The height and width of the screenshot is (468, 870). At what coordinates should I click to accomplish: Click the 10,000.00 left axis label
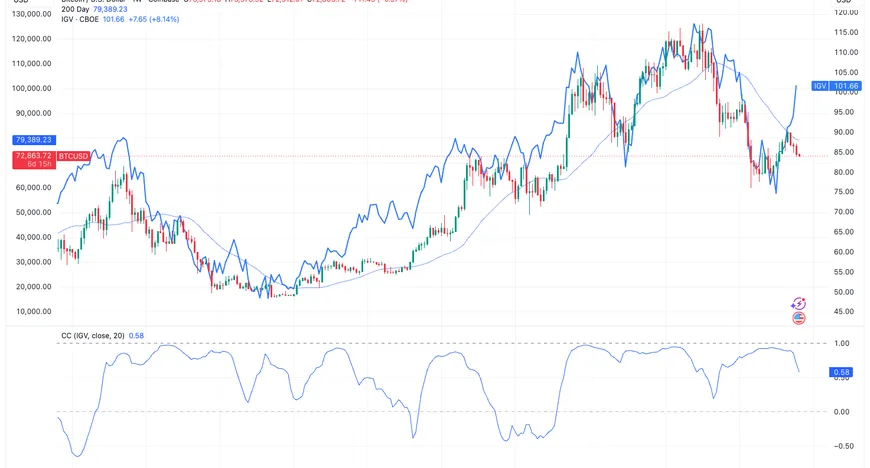(x=33, y=311)
